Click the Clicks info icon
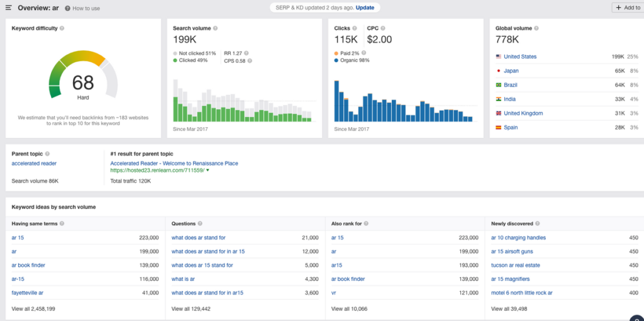 [x=355, y=28]
